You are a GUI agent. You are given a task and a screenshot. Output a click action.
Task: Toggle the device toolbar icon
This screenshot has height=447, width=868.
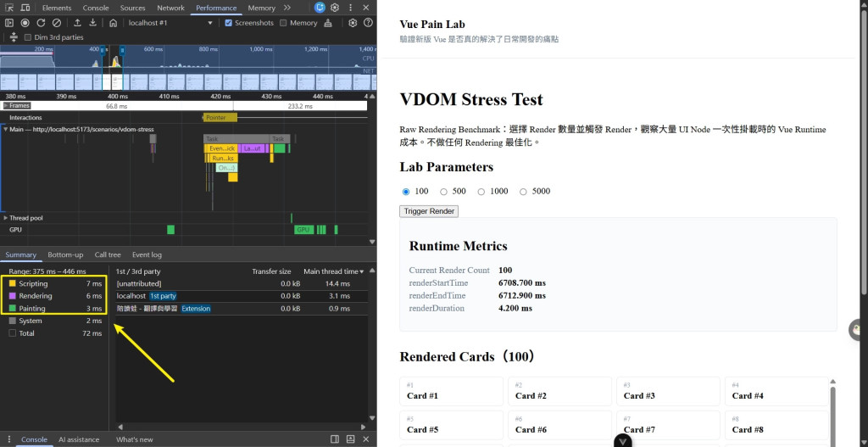click(25, 8)
